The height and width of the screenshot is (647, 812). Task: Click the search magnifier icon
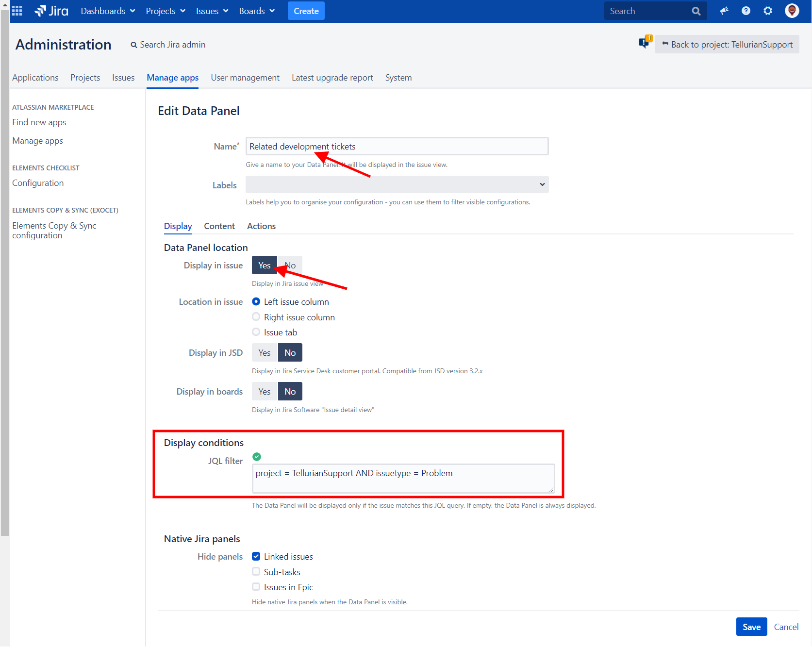click(x=696, y=11)
